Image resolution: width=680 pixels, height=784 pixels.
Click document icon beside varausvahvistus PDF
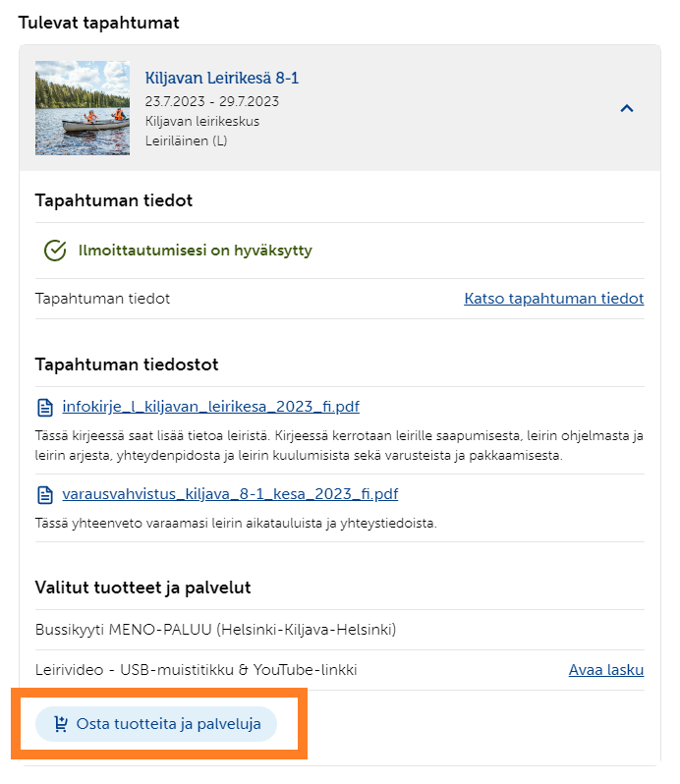coord(45,495)
